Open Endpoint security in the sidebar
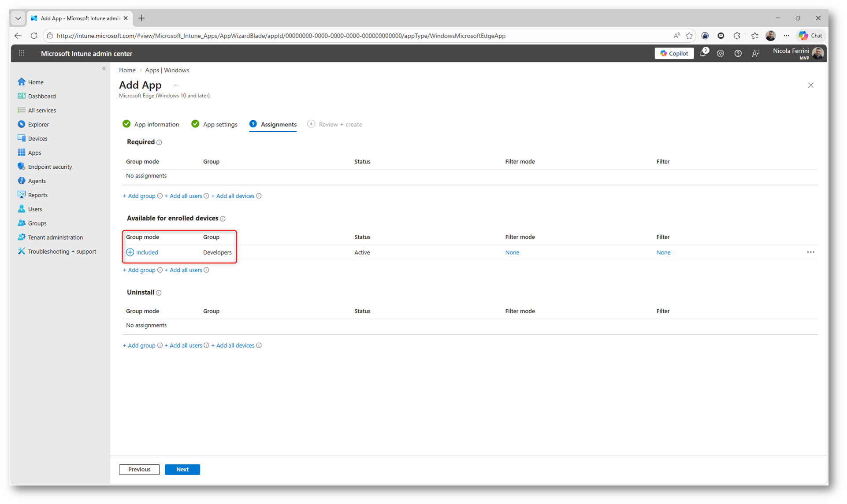The image size is (847, 504). pos(50,167)
